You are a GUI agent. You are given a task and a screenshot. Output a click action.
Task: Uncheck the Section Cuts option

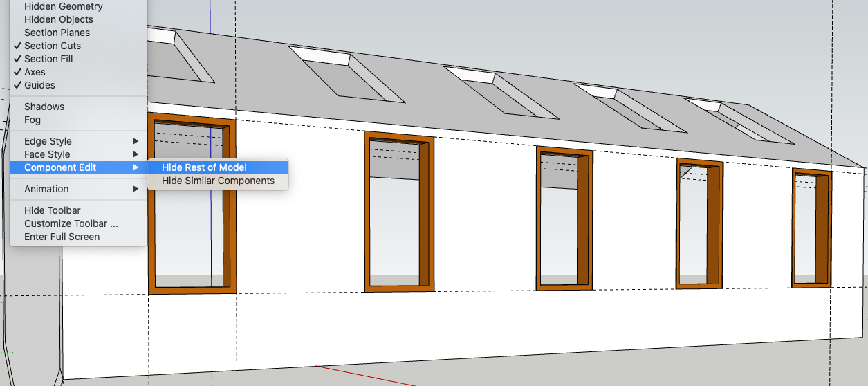click(x=78, y=46)
